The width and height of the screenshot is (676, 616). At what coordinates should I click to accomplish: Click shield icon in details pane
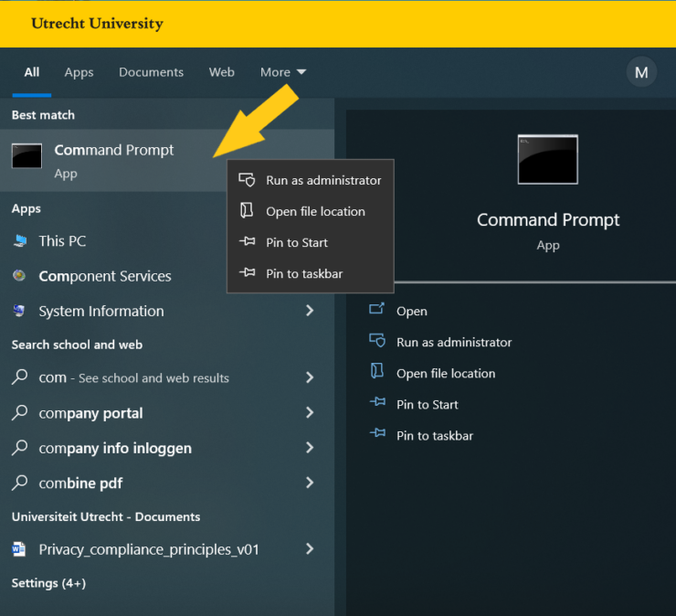[377, 340]
